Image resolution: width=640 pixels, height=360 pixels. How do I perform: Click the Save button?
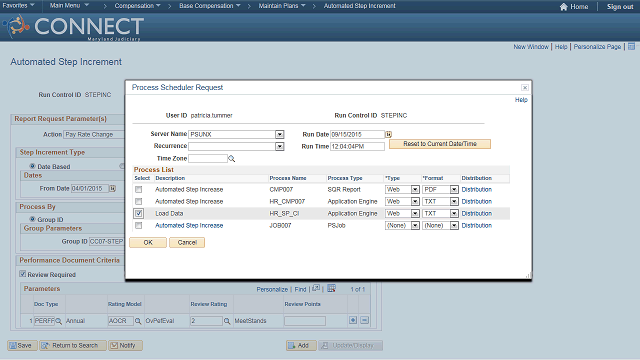22,345
